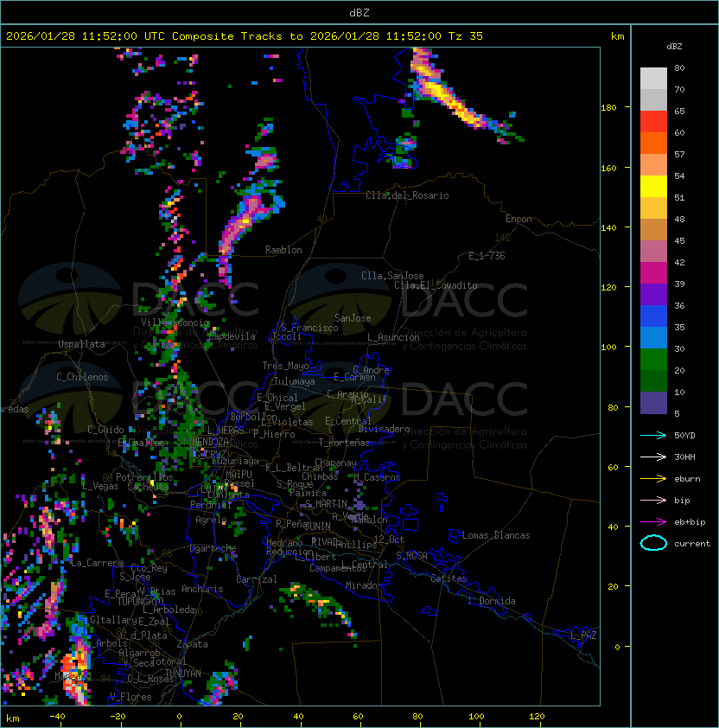719x728 pixels.
Task: Click the L_Asuncion label
Action: tap(393, 337)
